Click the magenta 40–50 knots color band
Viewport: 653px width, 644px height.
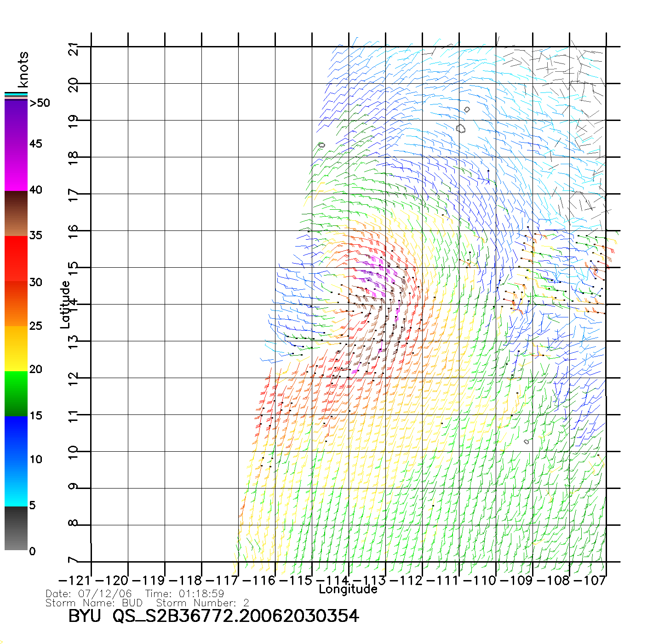(16, 145)
